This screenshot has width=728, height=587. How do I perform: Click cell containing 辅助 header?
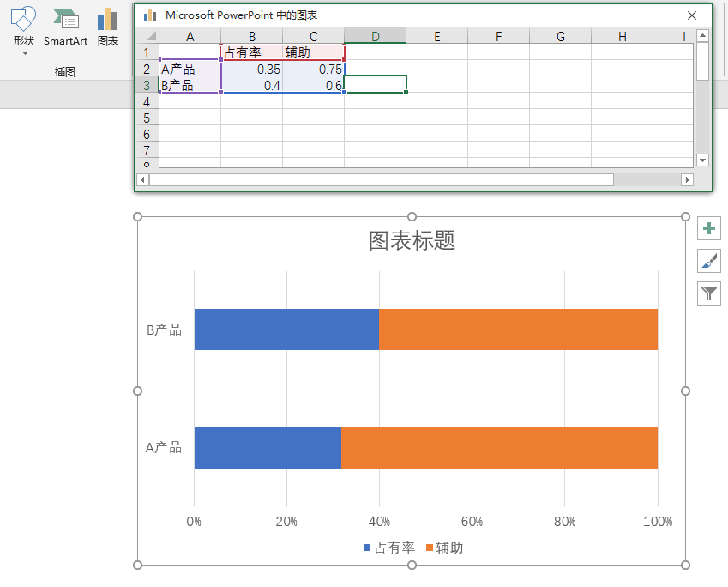point(313,52)
